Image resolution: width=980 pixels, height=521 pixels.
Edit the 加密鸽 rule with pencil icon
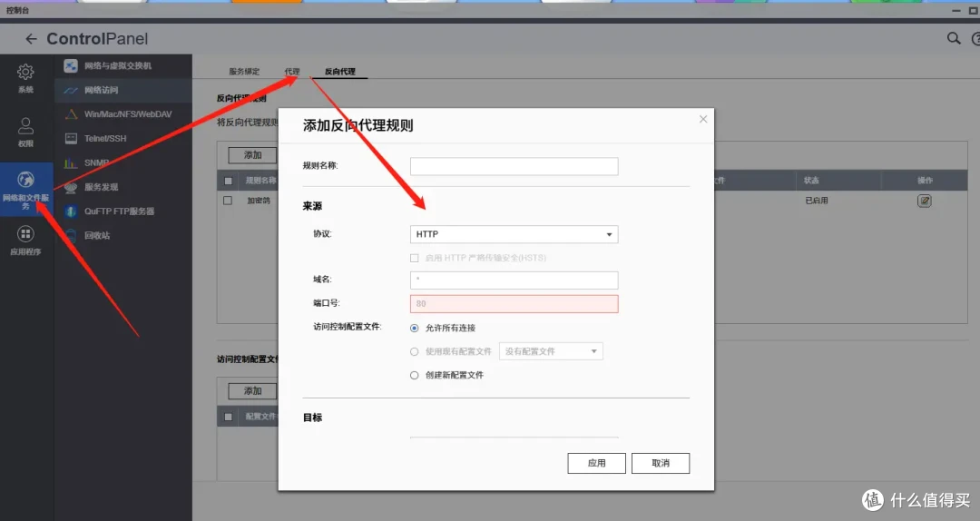(925, 201)
